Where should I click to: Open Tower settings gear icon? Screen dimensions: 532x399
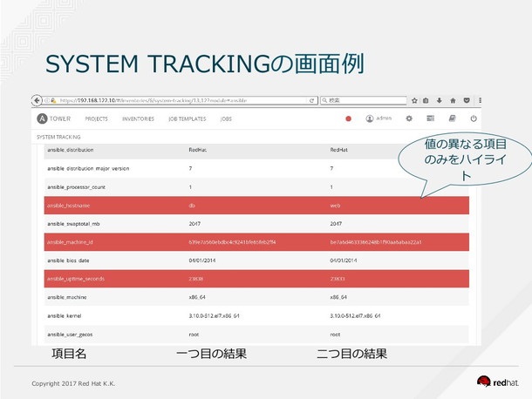(409, 118)
